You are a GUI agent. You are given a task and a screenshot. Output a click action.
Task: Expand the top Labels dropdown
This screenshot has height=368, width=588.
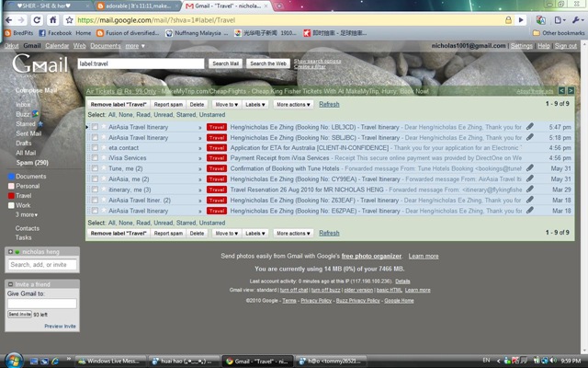click(255, 104)
